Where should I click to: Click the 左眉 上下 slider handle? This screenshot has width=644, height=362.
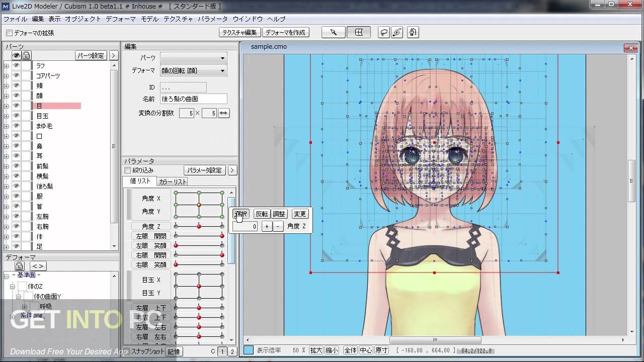pos(199,308)
